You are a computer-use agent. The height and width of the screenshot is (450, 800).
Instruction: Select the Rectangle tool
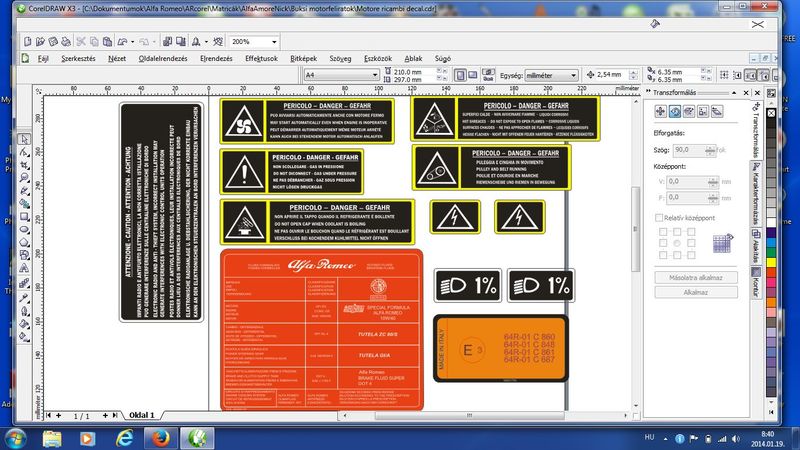click(24, 217)
